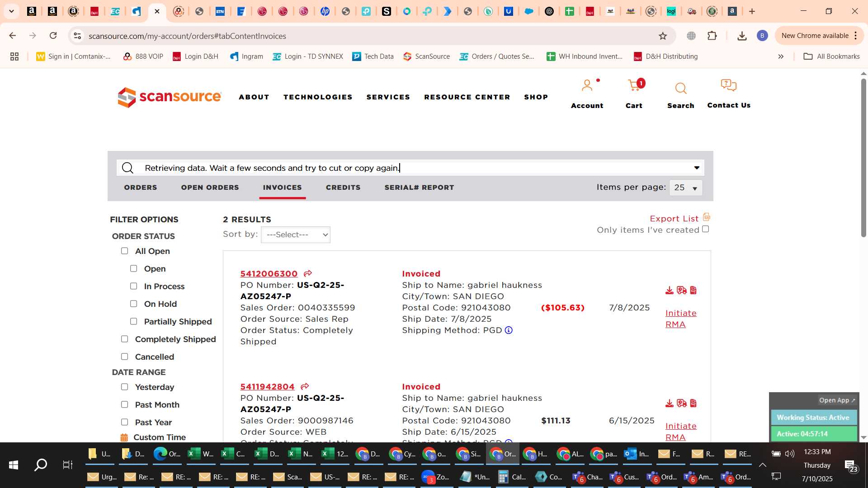Click the order search magnifier icon
Image resolution: width=868 pixels, height=488 pixels.
pos(127,168)
